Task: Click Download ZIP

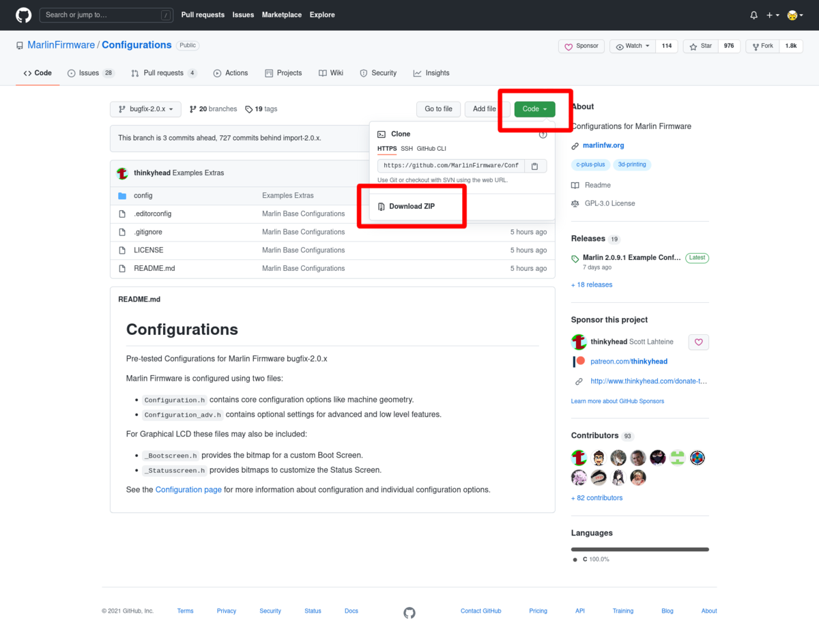Action: tap(412, 206)
